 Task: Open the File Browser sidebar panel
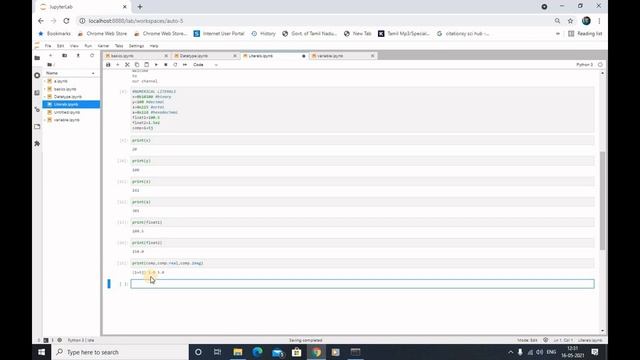37,58
